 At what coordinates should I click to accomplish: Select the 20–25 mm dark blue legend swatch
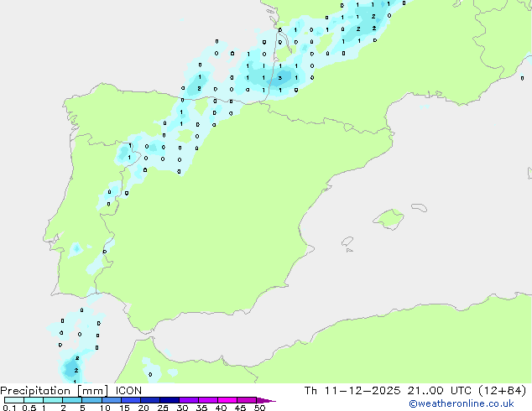tap(149, 400)
